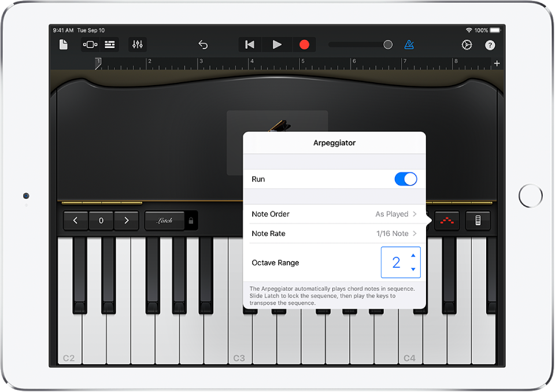Enable the metronome
Viewport: 555px width, 392px height.
pyautogui.click(x=409, y=45)
